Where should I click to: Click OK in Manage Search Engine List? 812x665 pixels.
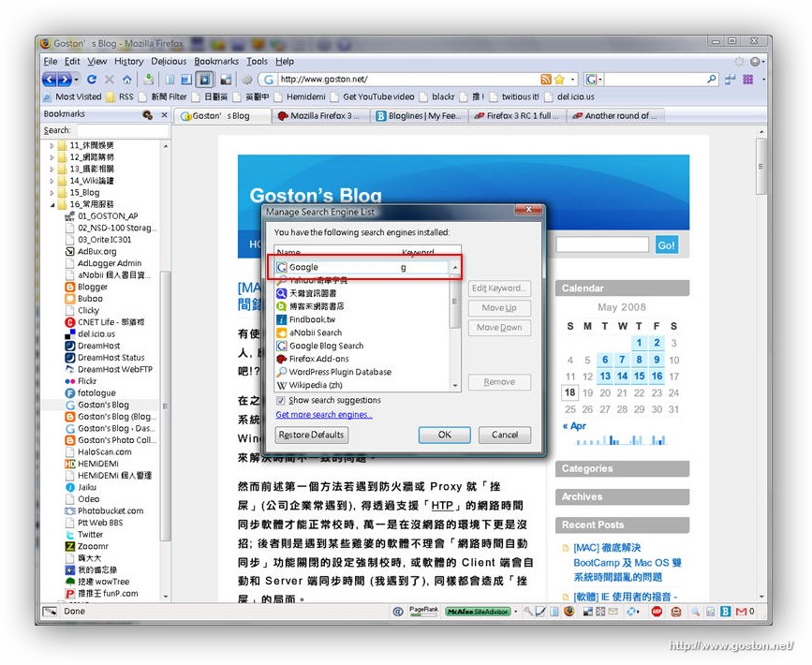(x=444, y=435)
